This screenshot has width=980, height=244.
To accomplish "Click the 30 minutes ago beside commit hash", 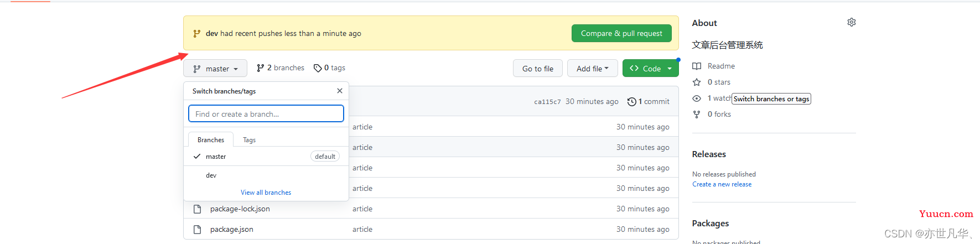I will click(x=592, y=102).
